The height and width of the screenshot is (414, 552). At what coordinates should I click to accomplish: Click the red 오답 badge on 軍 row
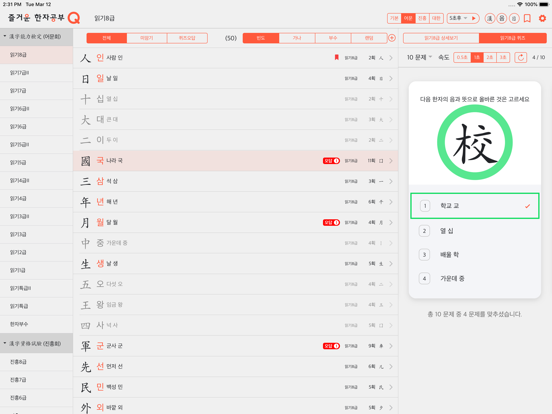point(331,346)
